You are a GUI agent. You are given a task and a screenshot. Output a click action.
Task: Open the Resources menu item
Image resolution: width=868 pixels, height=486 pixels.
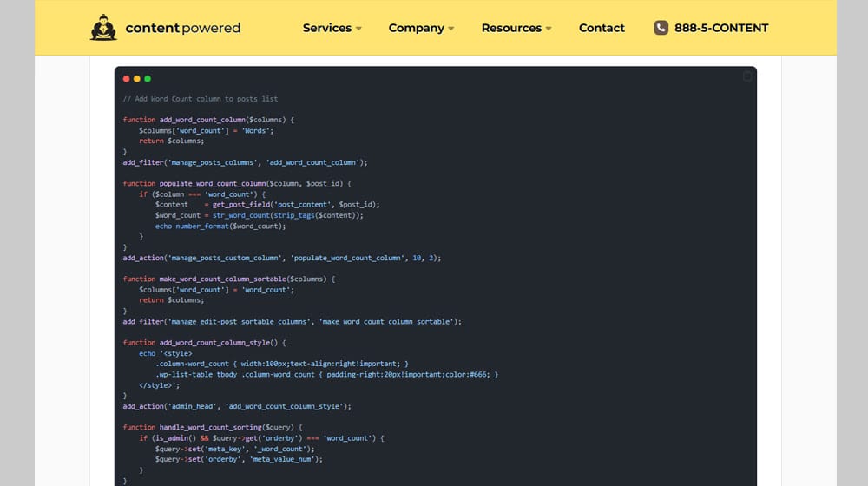pyautogui.click(x=511, y=28)
